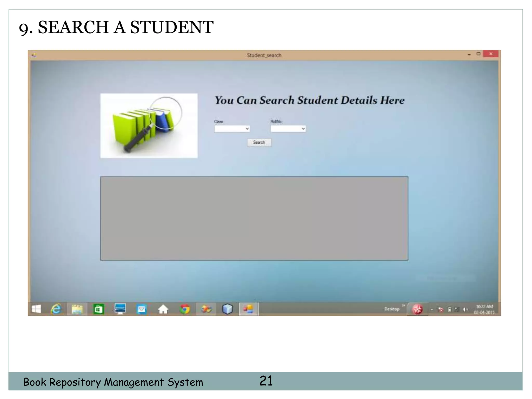Screen dimensions: 532x399
Task: Click the gray student results grid
Action: pos(254,218)
